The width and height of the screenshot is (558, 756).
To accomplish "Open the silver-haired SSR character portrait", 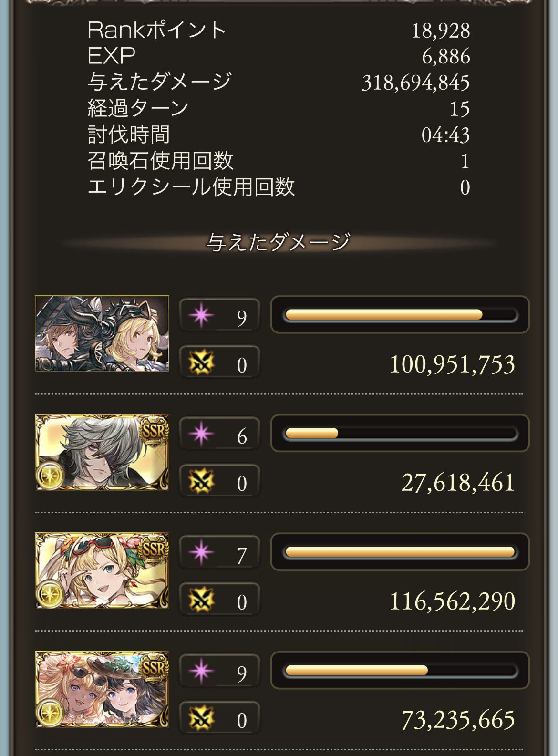I will point(102,452).
